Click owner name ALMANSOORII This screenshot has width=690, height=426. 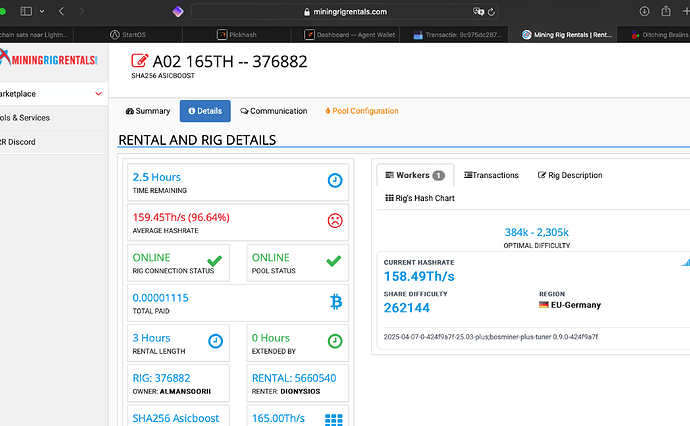click(x=185, y=391)
